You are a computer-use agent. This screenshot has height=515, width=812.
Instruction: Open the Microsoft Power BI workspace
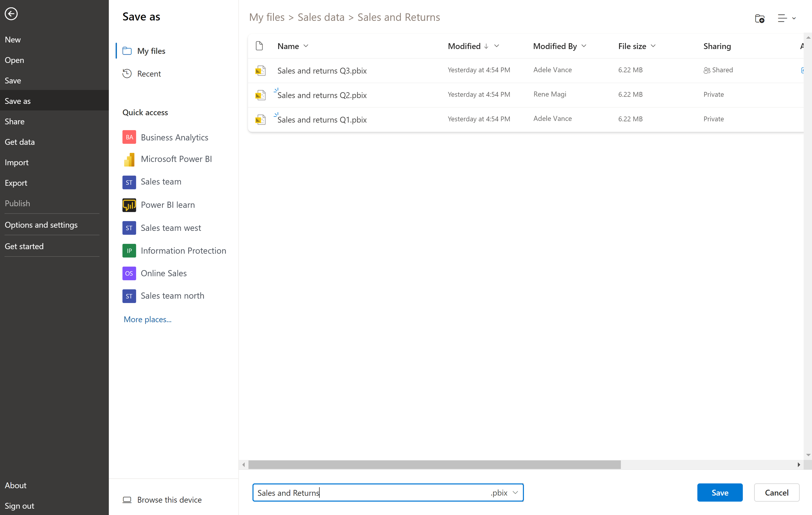[176, 159]
